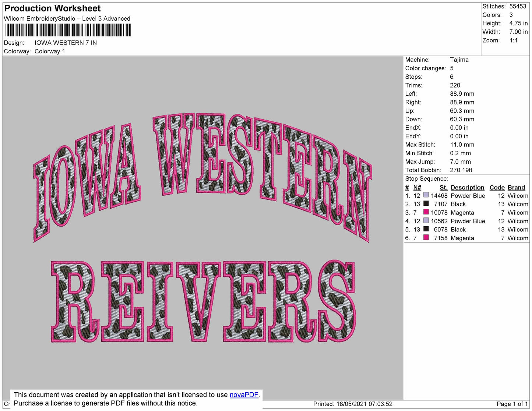Click the Zoom value "1:1"
532x411 pixels.
pyautogui.click(x=514, y=40)
